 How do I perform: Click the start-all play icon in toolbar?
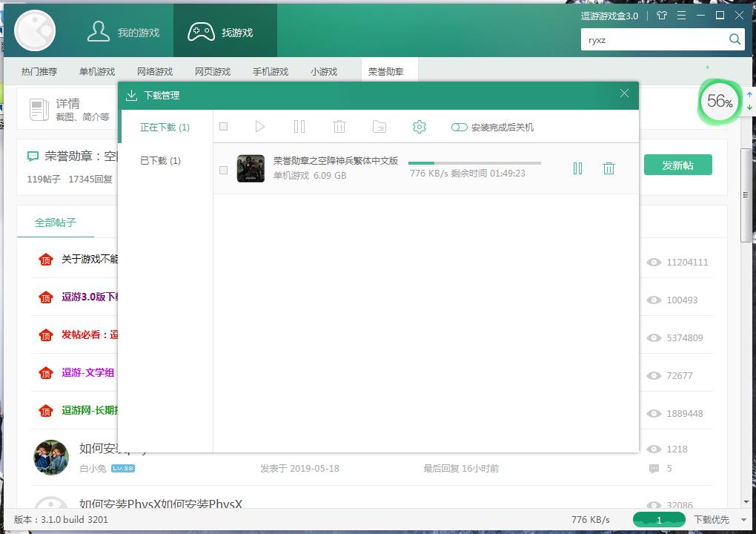(x=260, y=127)
